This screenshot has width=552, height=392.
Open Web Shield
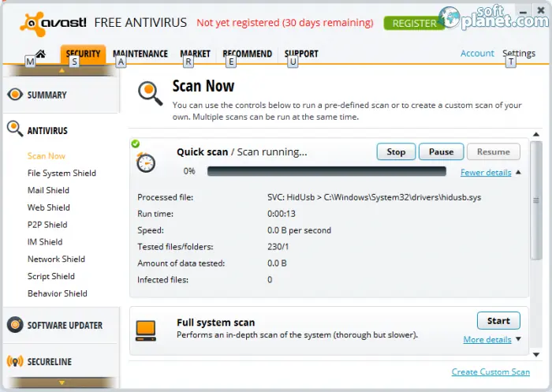click(x=49, y=207)
